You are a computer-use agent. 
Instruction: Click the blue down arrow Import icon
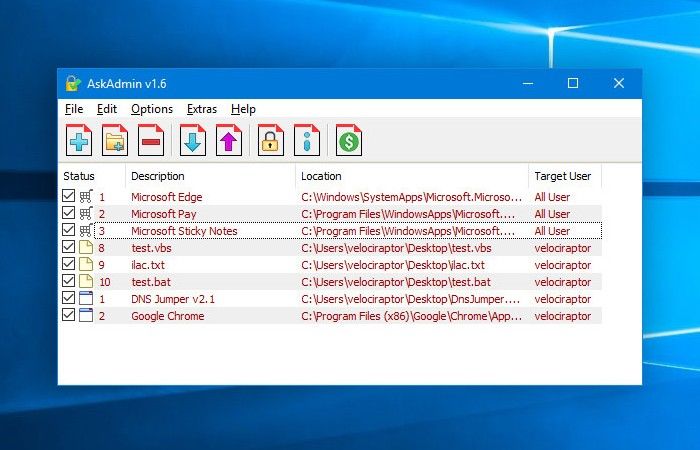[193, 141]
